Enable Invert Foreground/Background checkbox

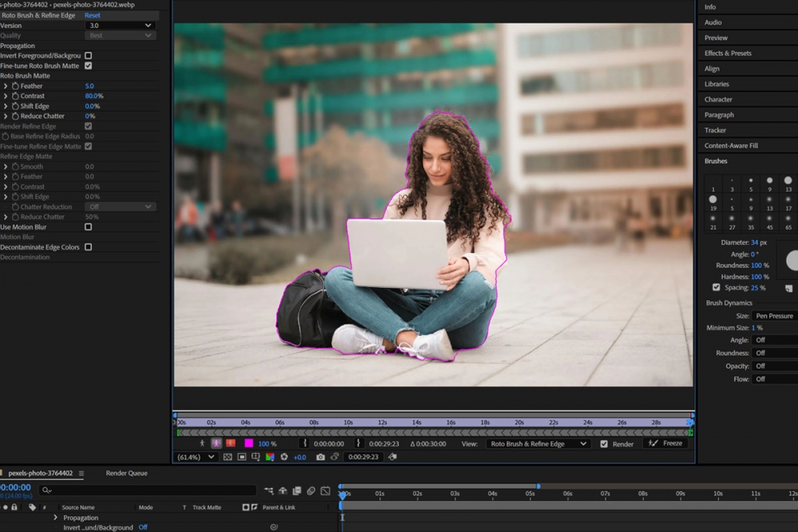click(89, 56)
